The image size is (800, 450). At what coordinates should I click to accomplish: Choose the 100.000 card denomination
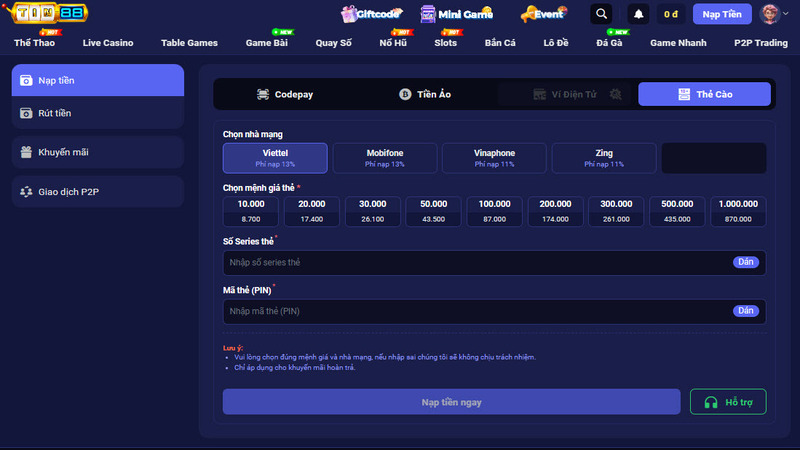(494, 211)
